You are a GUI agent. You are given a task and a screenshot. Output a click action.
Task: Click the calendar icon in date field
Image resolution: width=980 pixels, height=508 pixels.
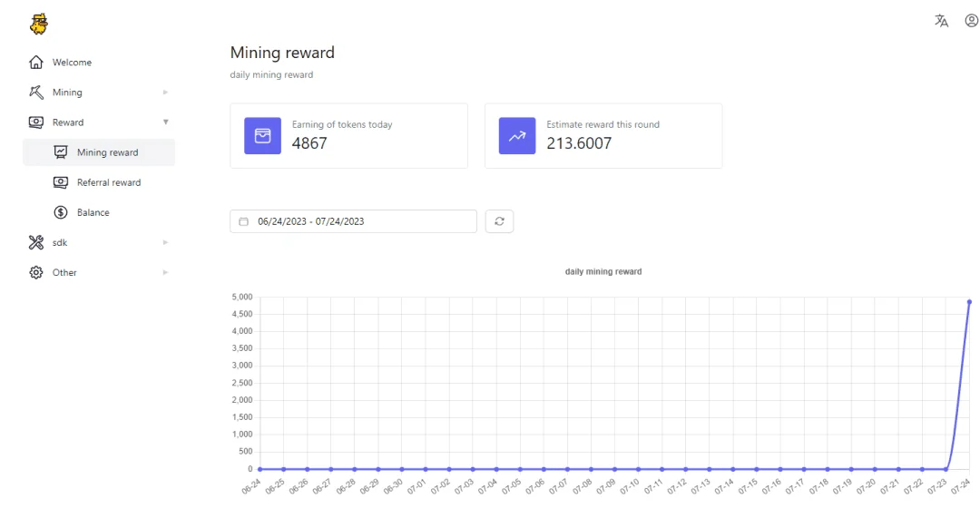244,221
